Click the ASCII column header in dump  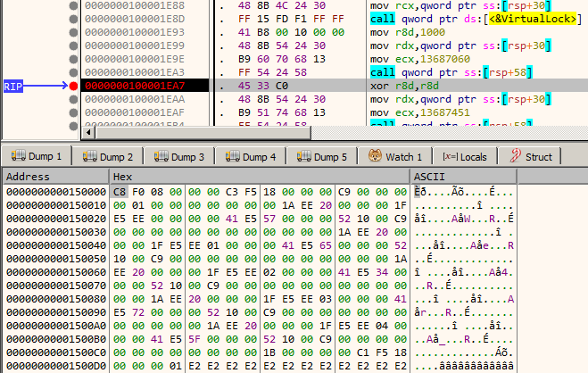[x=463, y=177]
